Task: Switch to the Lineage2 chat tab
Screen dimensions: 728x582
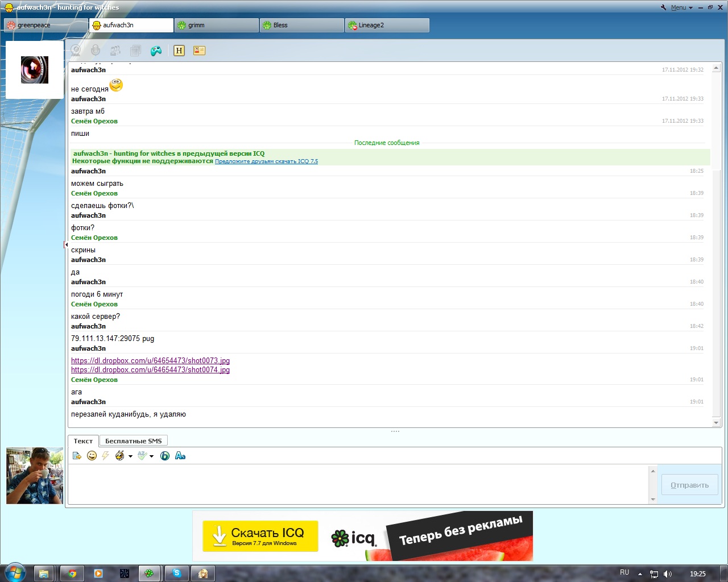Action: pos(387,25)
